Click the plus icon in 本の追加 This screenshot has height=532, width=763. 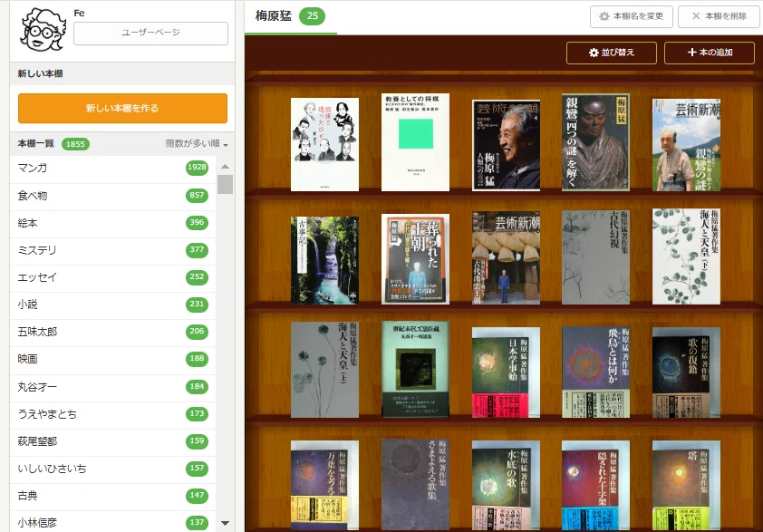coord(691,52)
